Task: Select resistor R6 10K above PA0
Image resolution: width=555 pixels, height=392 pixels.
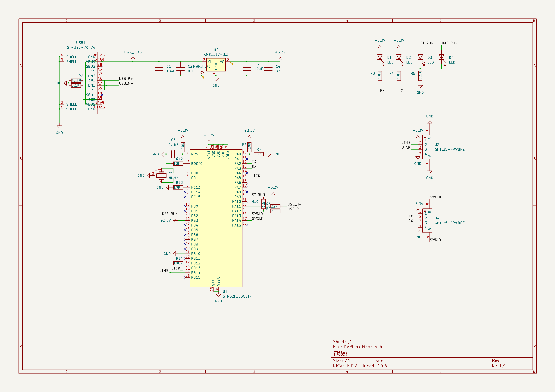Action: point(249,147)
